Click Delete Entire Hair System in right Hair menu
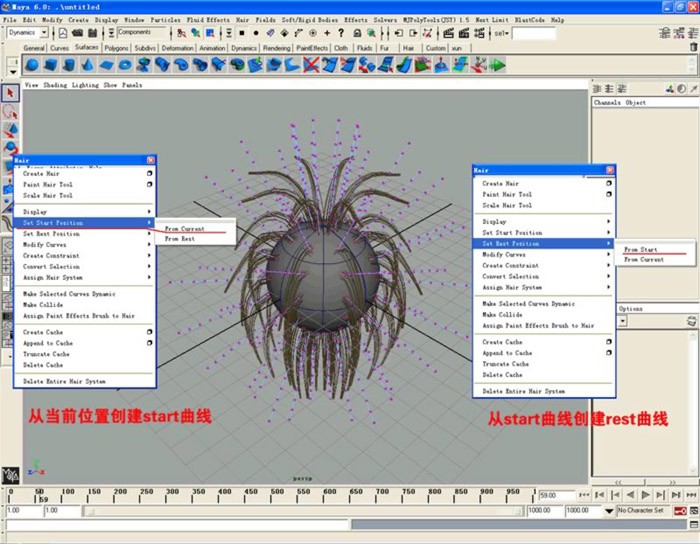700x544 pixels. 523,391
